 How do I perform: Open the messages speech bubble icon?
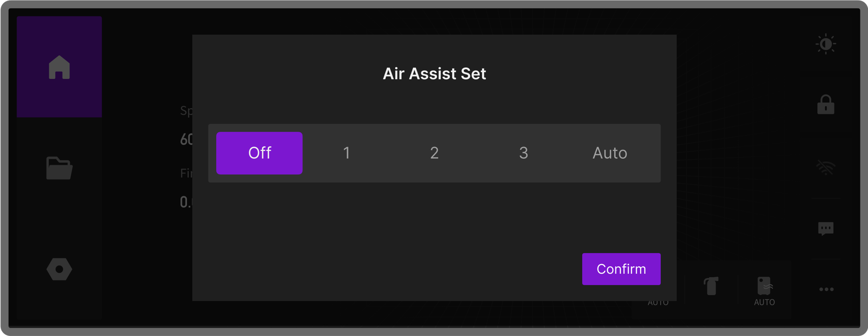click(825, 229)
